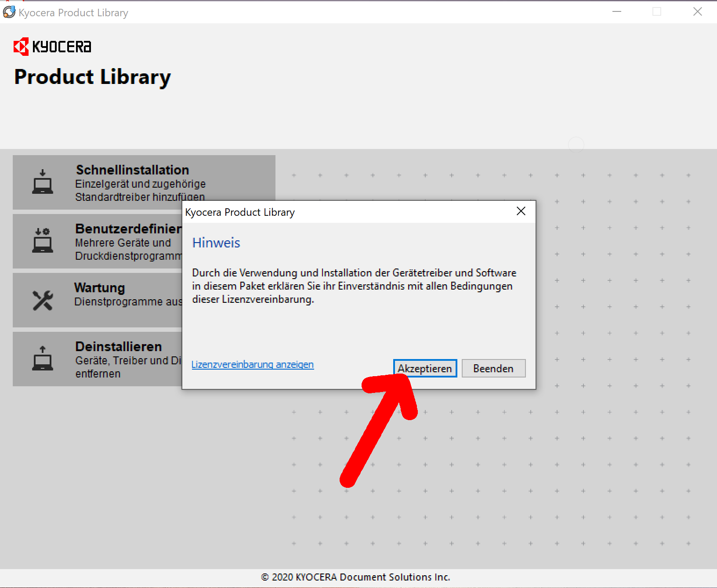Click the app icon in the title bar
Viewport: 717px width, 588px height.
click(9, 12)
